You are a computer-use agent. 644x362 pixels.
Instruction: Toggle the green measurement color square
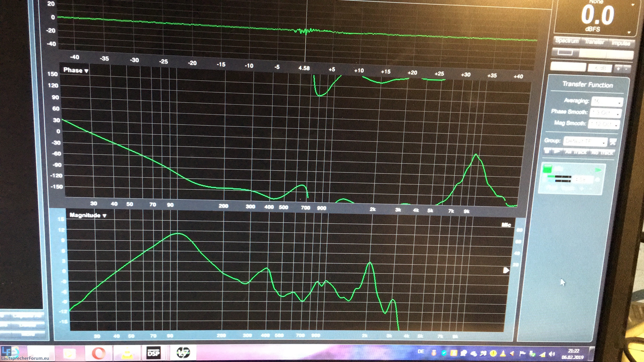tap(547, 169)
